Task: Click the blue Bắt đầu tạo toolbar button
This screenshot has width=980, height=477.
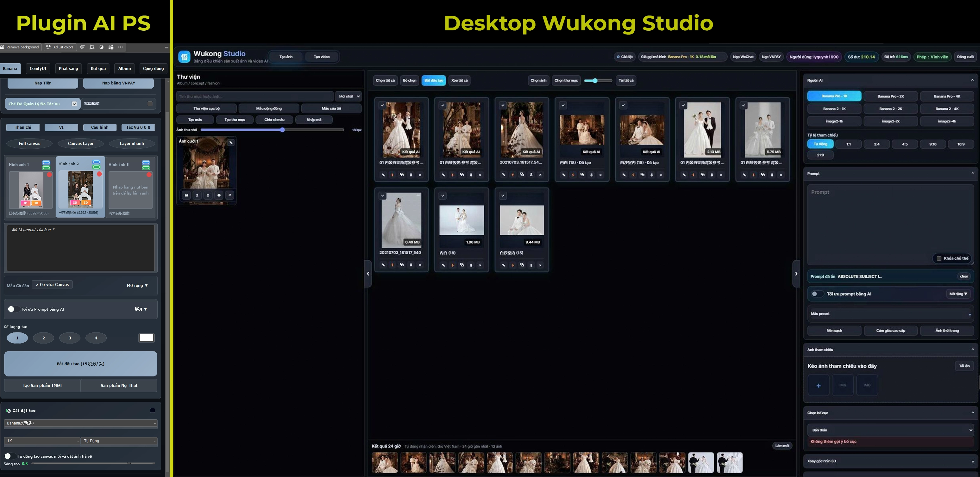Action: point(434,81)
